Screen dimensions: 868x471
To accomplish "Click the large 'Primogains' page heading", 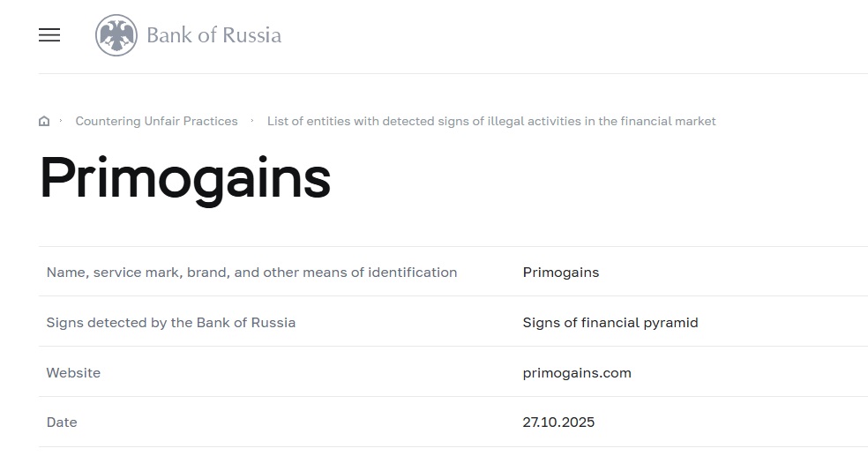I will [185, 178].
